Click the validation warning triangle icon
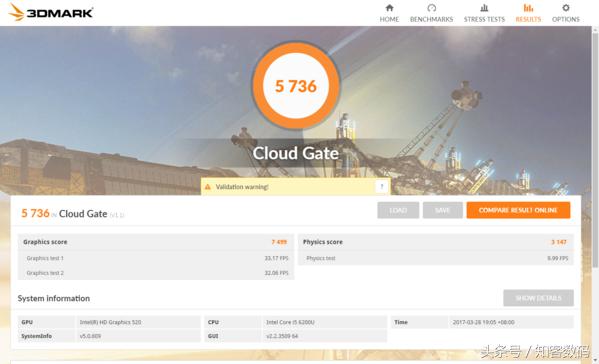 pos(207,187)
